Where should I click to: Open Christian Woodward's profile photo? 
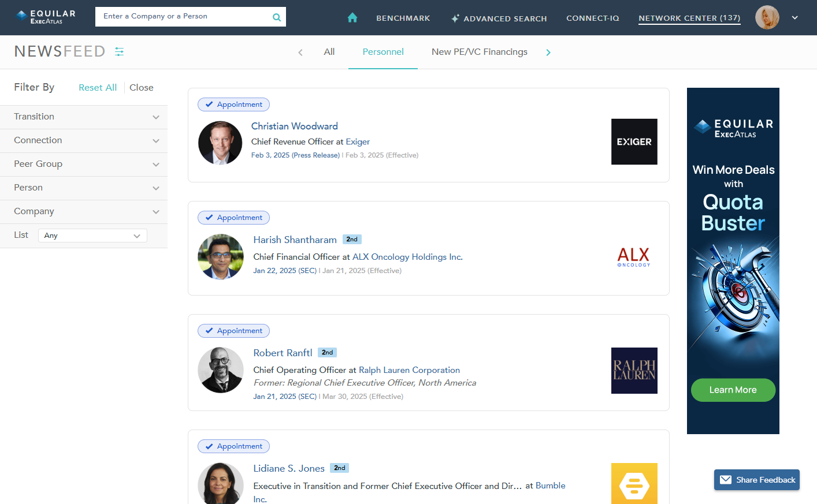(220, 143)
